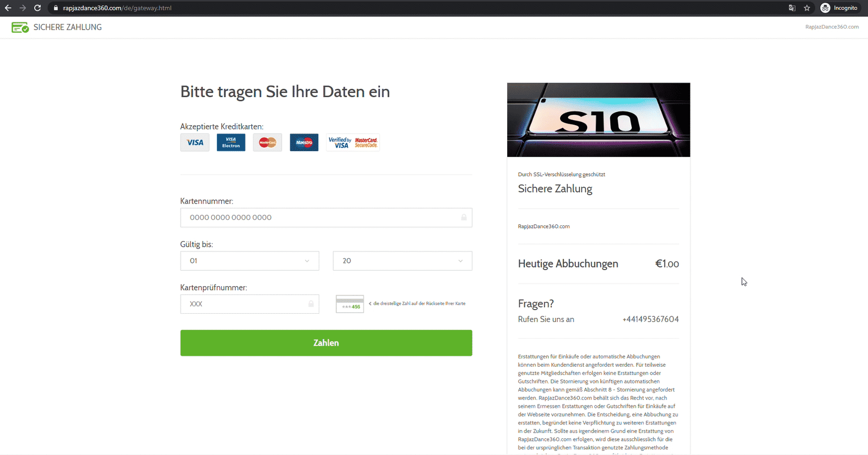
Task: Click the SICHERE ZAHLUNG header text
Action: [x=67, y=28]
